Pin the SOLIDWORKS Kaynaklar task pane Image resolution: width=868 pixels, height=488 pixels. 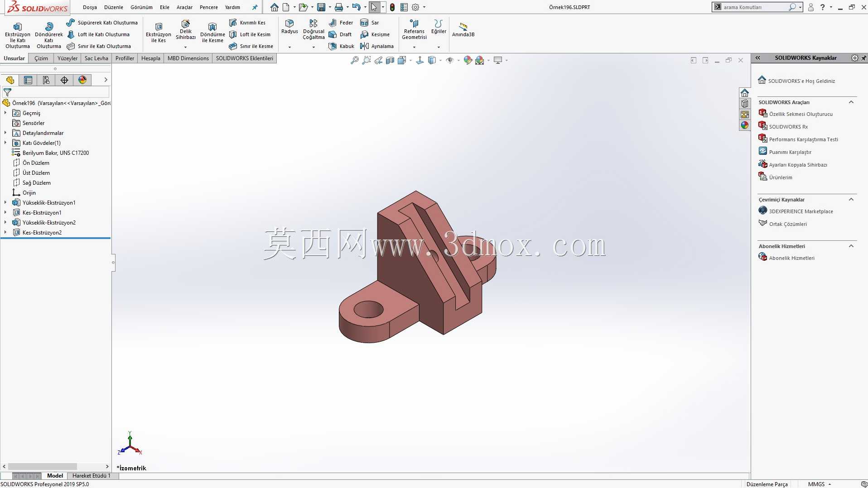(x=863, y=58)
